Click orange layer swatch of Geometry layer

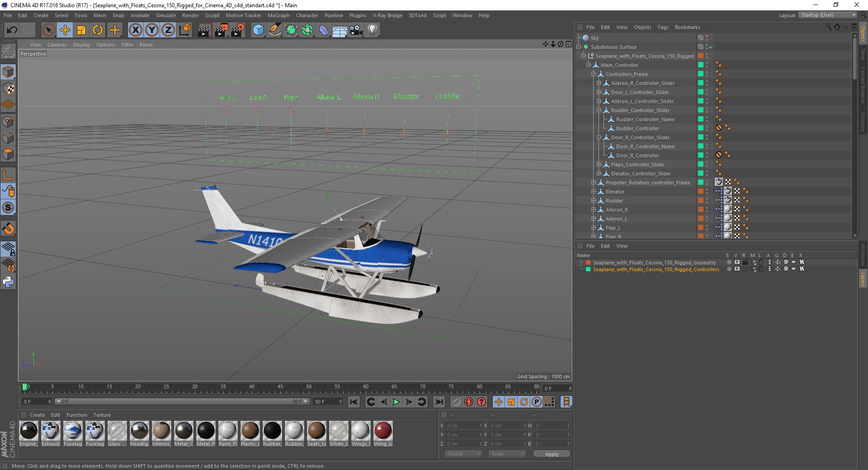588,262
